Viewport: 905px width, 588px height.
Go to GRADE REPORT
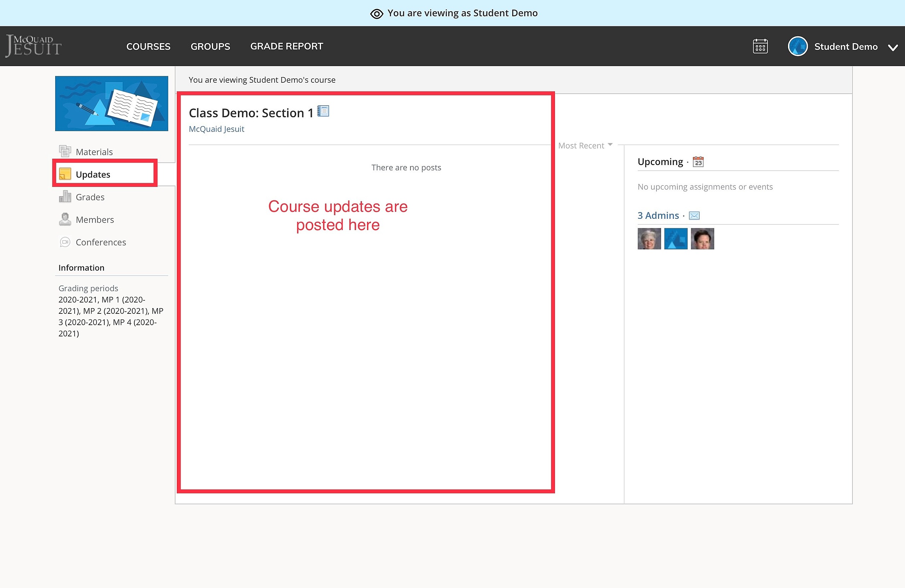point(287,46)
